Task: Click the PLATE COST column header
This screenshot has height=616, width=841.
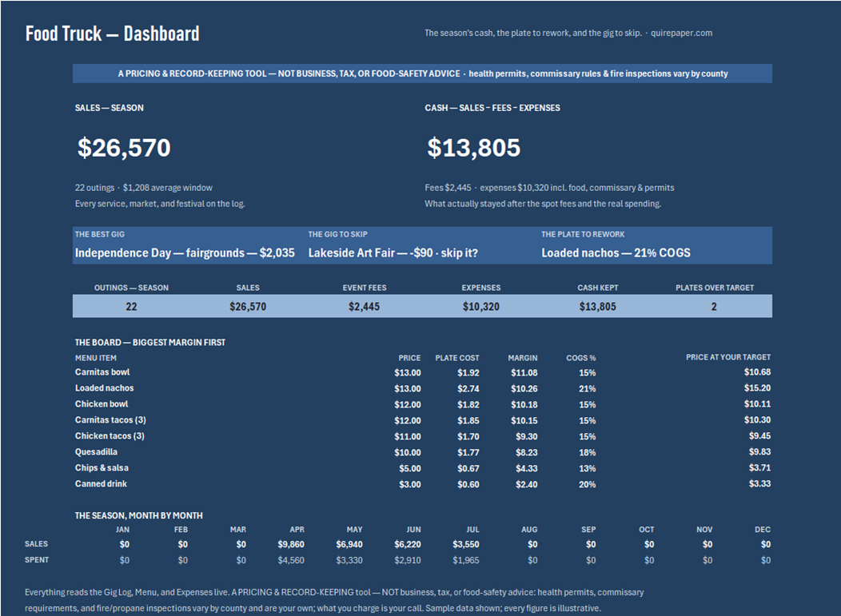Action: tap(457, 358)
